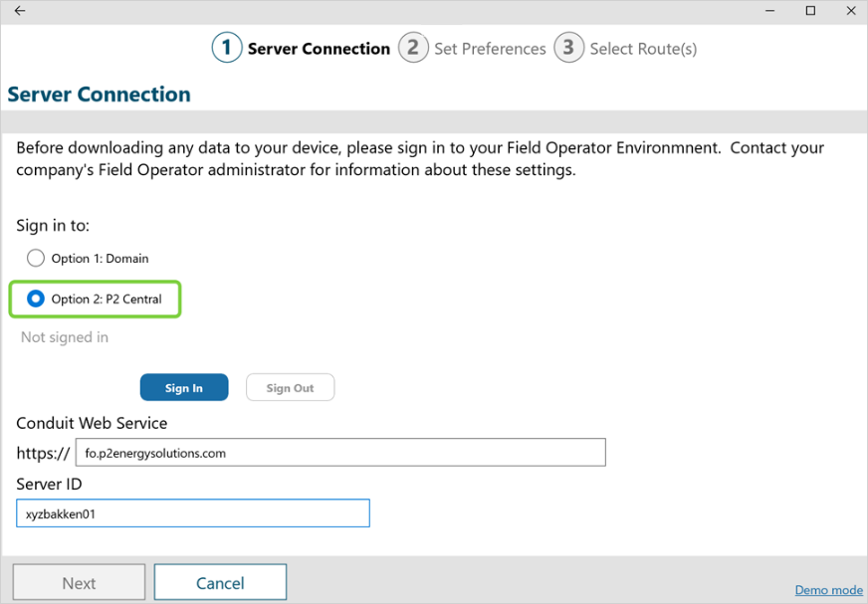Click into the Server ID field
The image size is (868, 604).
tap(193, 514)
